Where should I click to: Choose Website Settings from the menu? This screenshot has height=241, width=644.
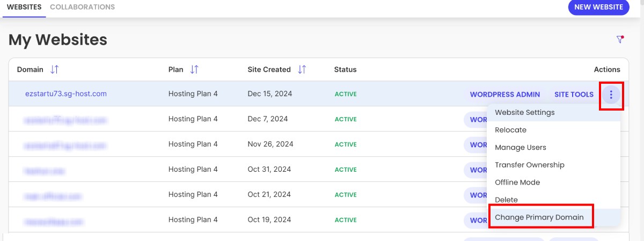pyautogui.click(x=524, y=113)
